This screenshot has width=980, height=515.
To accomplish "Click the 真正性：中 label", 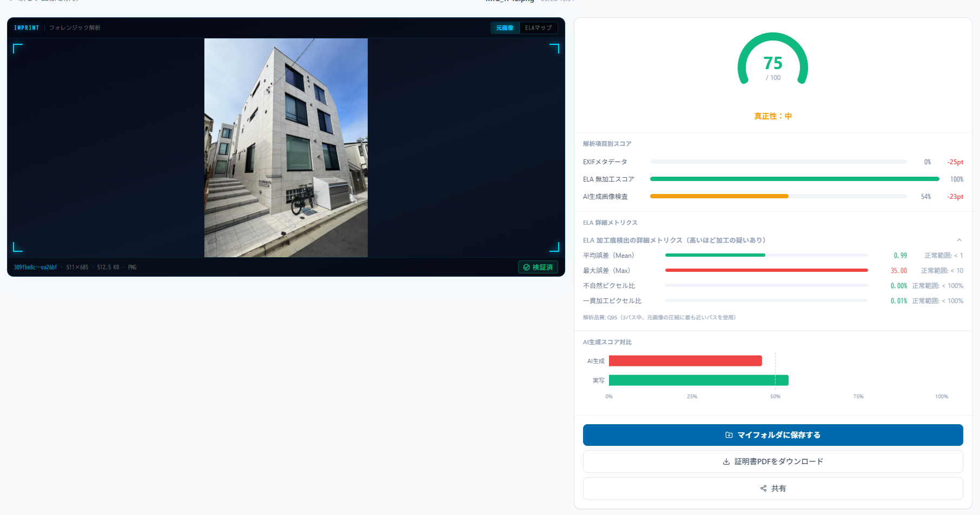I will 773,116.
